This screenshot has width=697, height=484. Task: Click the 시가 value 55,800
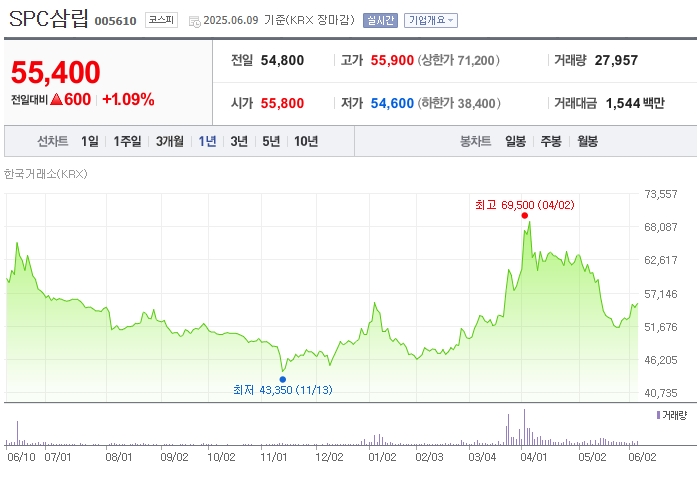[282, 103]
